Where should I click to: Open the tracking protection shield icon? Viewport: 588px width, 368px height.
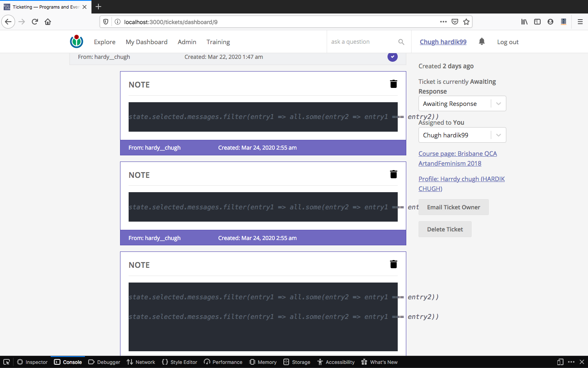click(x=106, y=22)
